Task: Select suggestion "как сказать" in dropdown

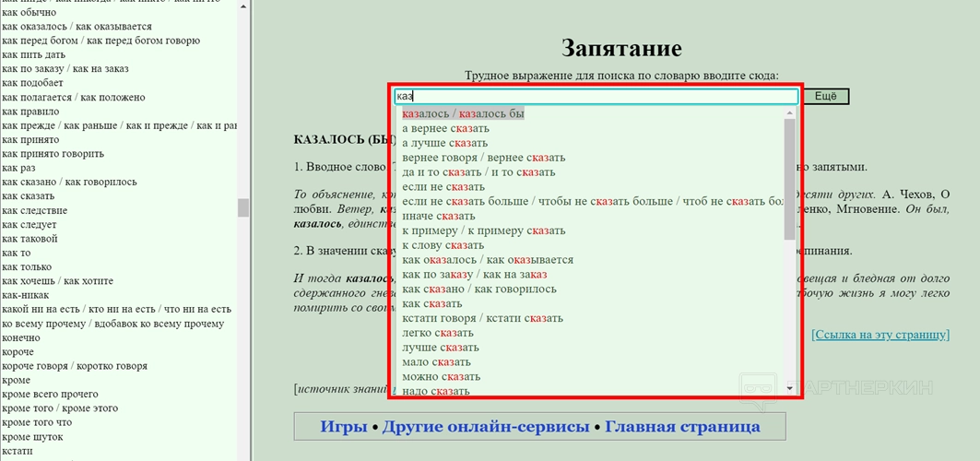Action: pos(431,303)
